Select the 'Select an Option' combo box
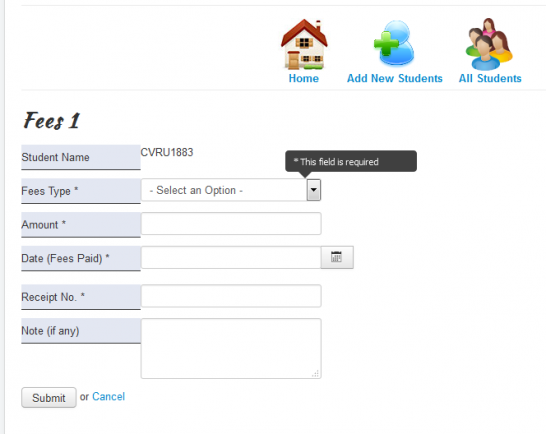546x434 pixels. 231,190
